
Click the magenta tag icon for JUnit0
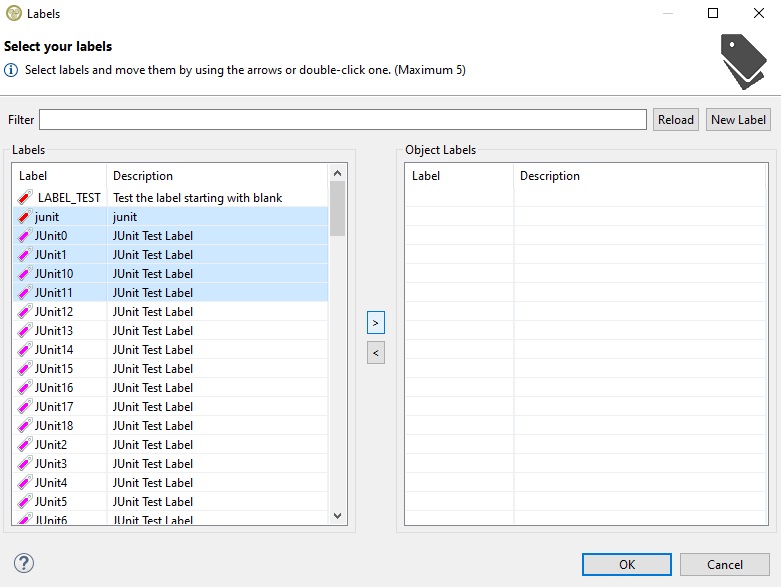pos(25,236)
